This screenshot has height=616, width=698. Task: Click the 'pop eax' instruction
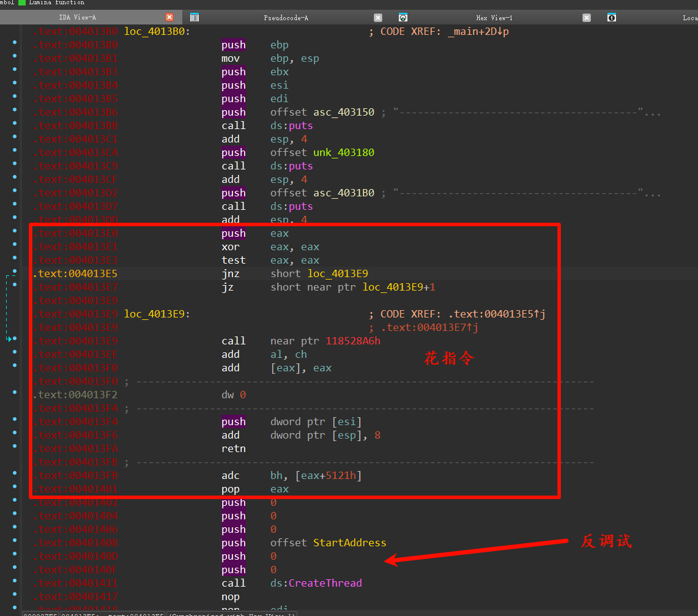click(255, 489)
